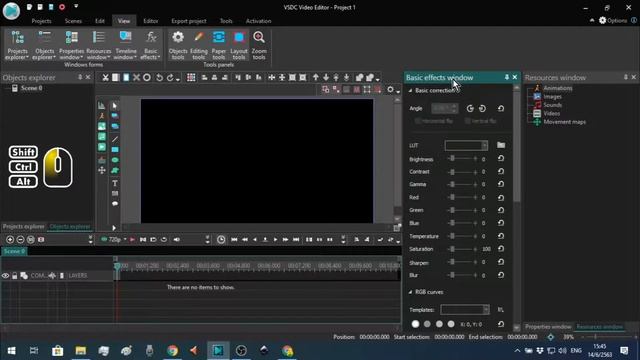Screen dimensions: 640x360
Task: Toggle the Layout tools panel button
Action: [239, 45]
